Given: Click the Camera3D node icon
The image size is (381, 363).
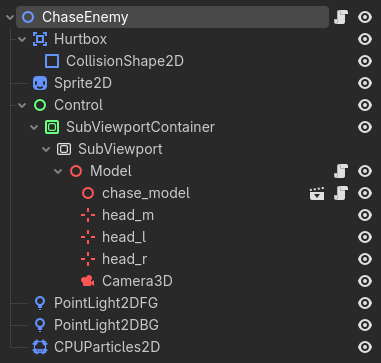Looking at the screenshot, I should 88,281.
